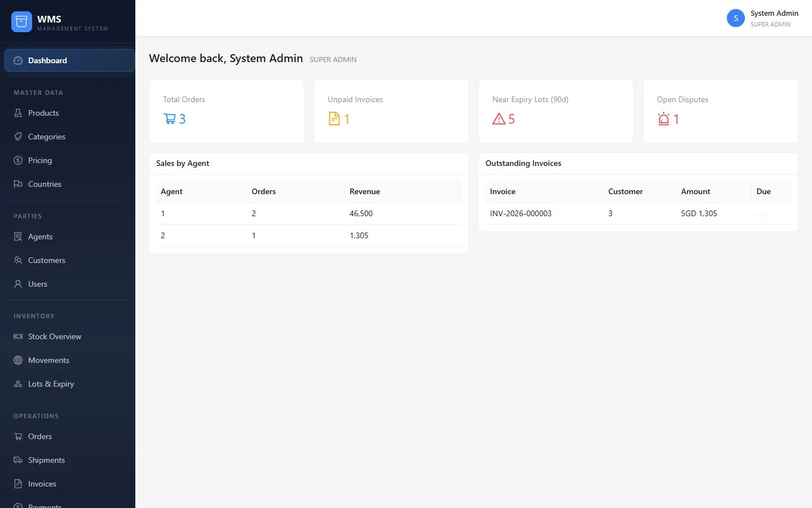
Task: Click the Shipments truck icon
Action: click(18, 460)
